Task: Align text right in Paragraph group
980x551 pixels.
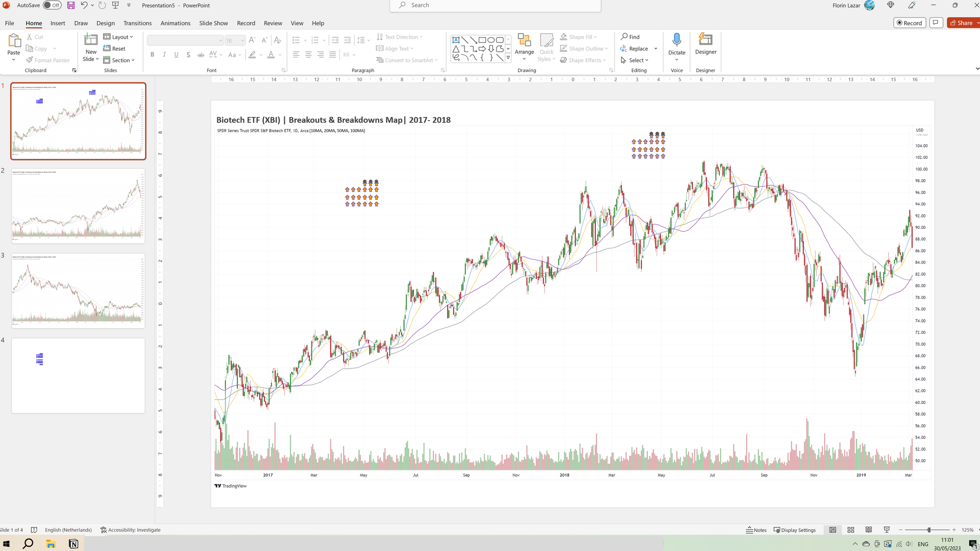Action: (320, 55)
